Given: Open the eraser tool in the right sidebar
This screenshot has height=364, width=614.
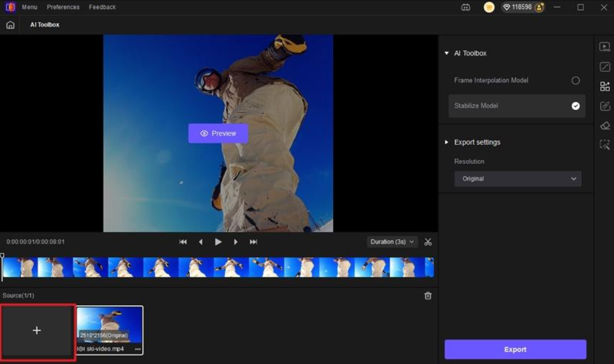Looking at the screenshot, I should click(605, 126).
